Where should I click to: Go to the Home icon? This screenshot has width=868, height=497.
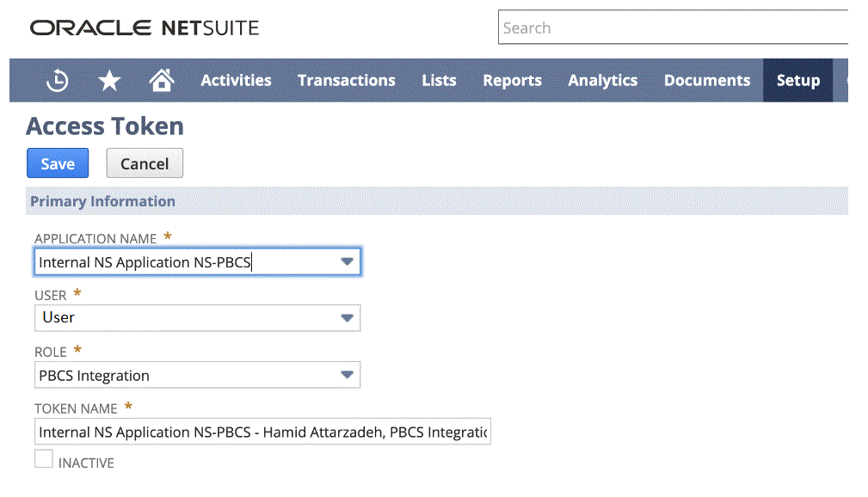(x=161, y=80)
